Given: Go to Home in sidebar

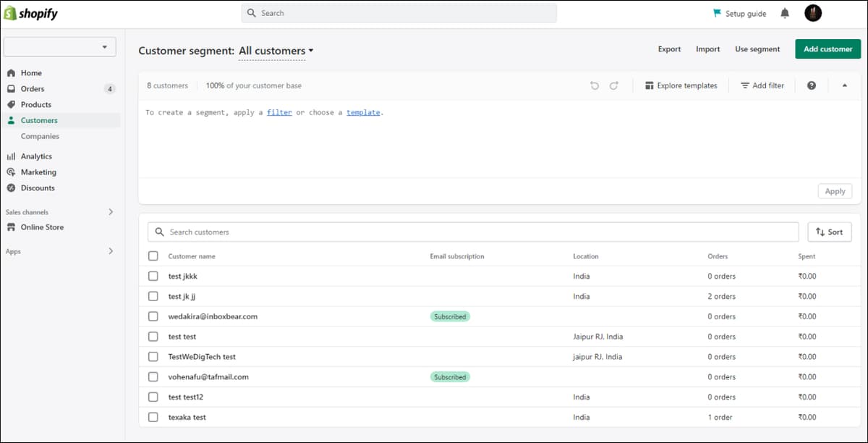Looking at the screenshot, I should coord(31,73).
